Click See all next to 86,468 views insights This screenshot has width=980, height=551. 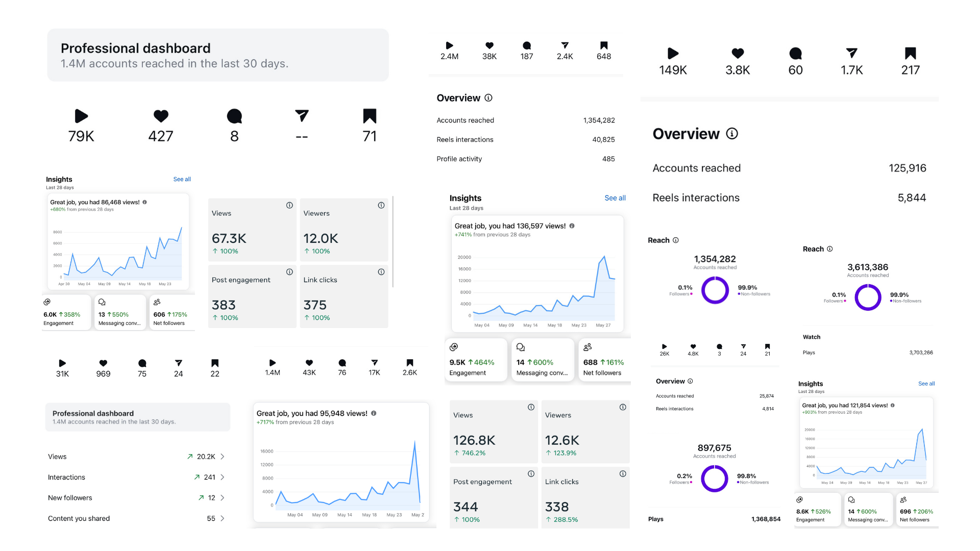182,179
